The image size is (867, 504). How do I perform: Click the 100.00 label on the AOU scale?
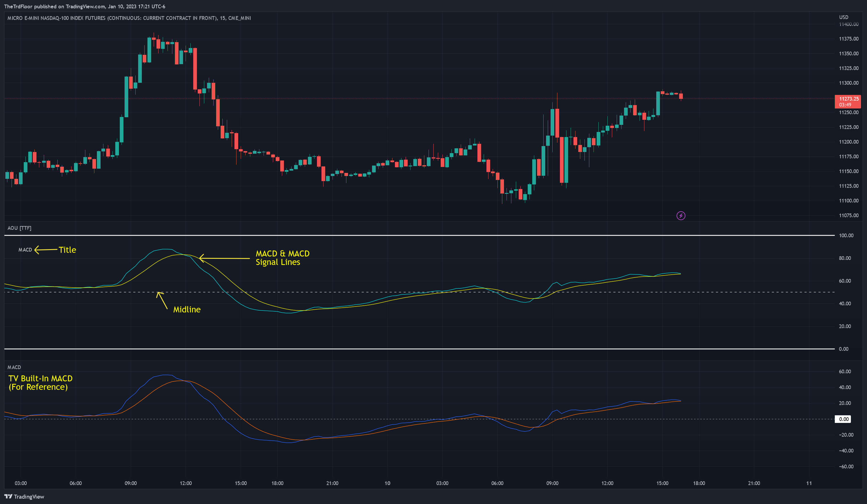(846, 236)
